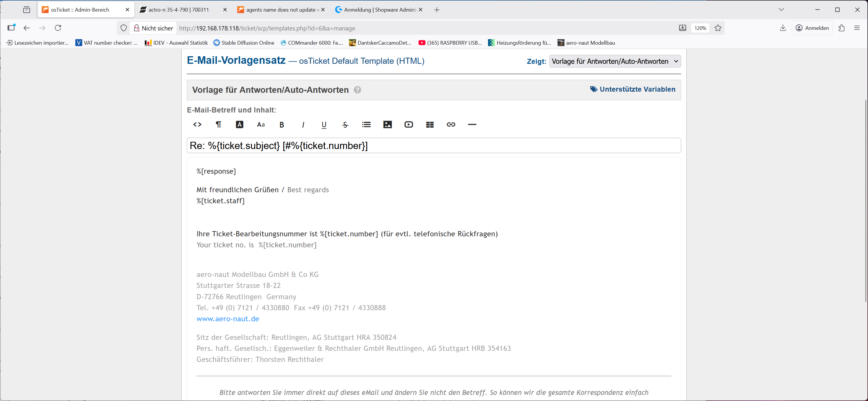This screenshot has height=401, width=868.
Task: Toggle bold formatting
Action: pyautogui.click(x=282, y=125)
